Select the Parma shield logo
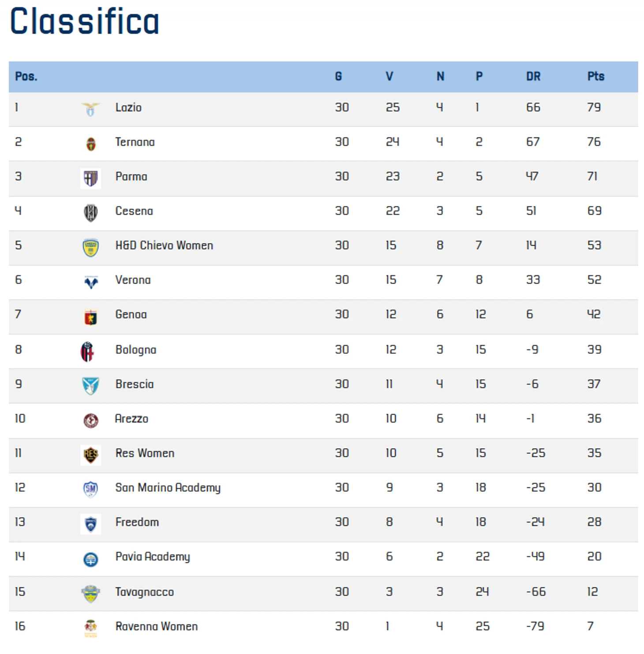 coord(90,179)
